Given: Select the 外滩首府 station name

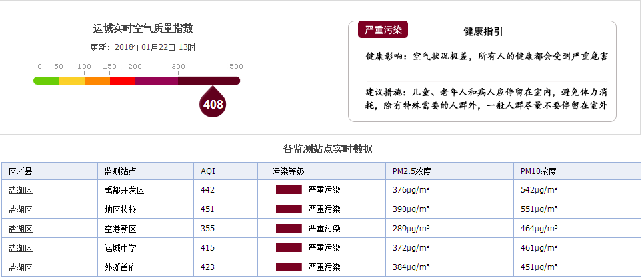Looking at the screenshot, I should point(121,268).
